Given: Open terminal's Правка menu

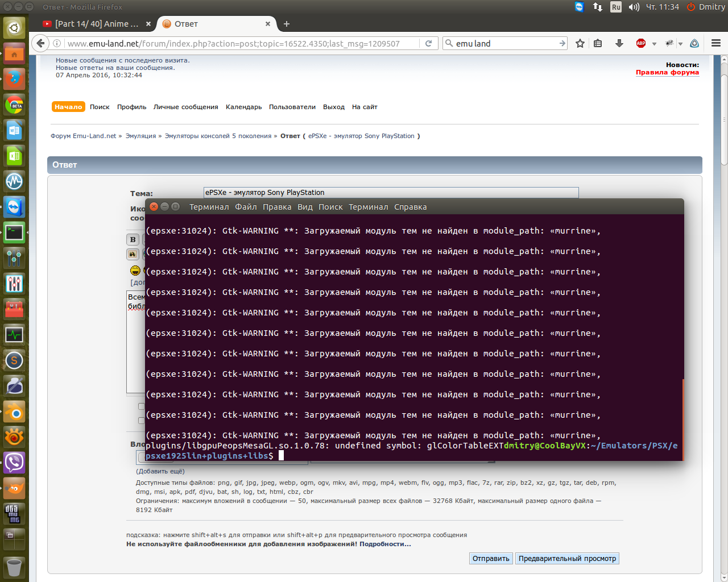Looking at the screenshot, I should point(277,207).
